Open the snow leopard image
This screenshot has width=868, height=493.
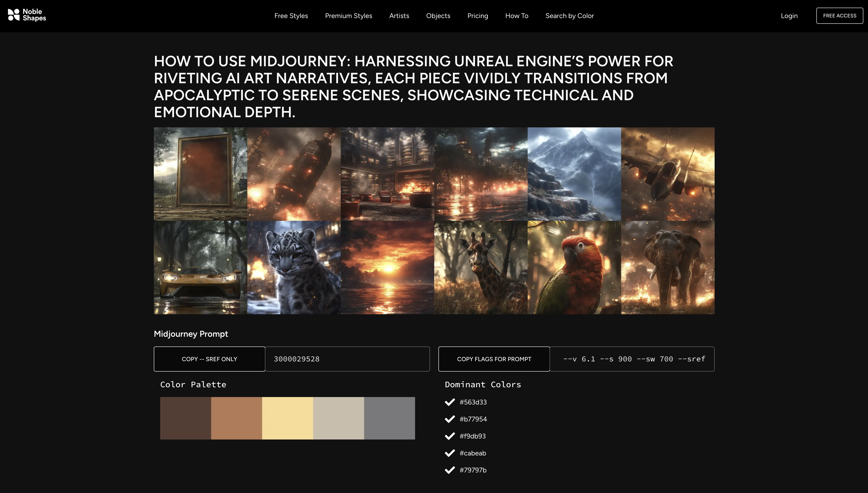point(294,268)
